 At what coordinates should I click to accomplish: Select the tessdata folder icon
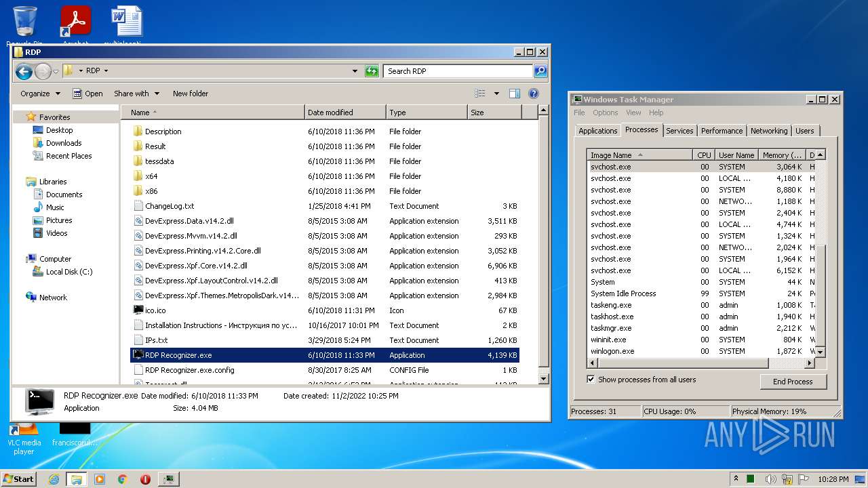(138, 161)
